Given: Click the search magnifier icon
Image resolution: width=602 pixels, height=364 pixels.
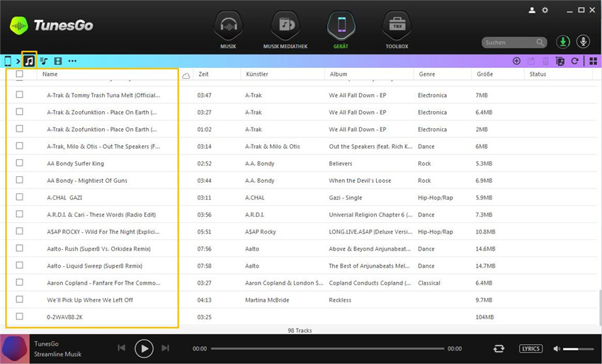Looking at the screenshot, I should (x=540, y=42).
